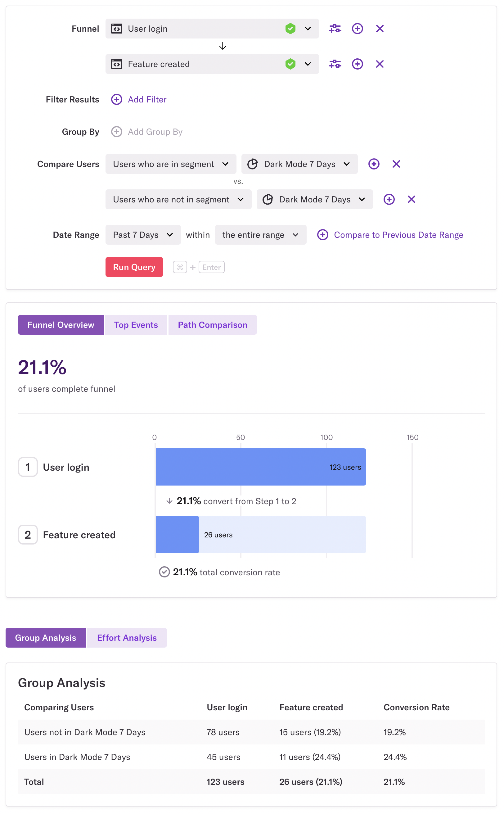
Task: Click the plus icon to add a funnel step
Action: (357, 29)
